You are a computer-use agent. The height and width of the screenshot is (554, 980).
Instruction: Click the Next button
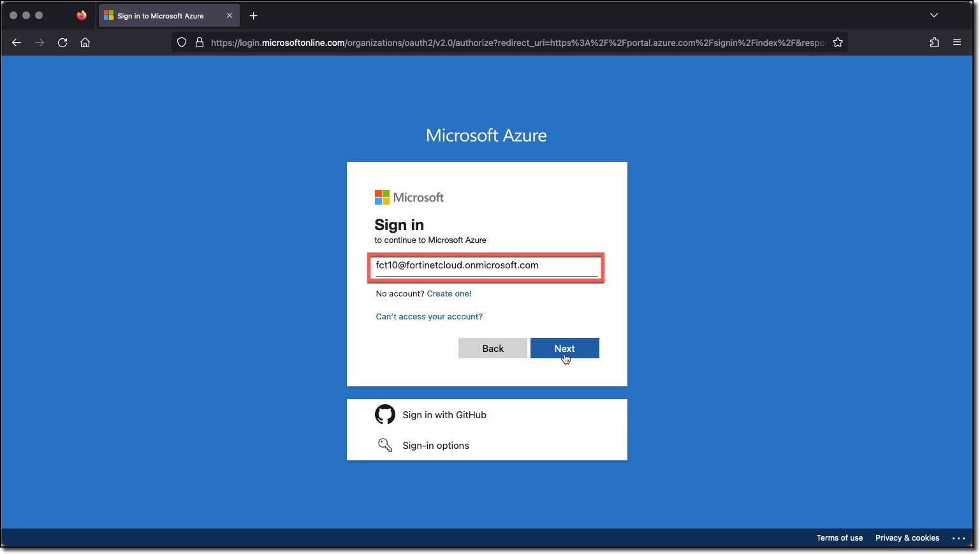click(565, 348)
